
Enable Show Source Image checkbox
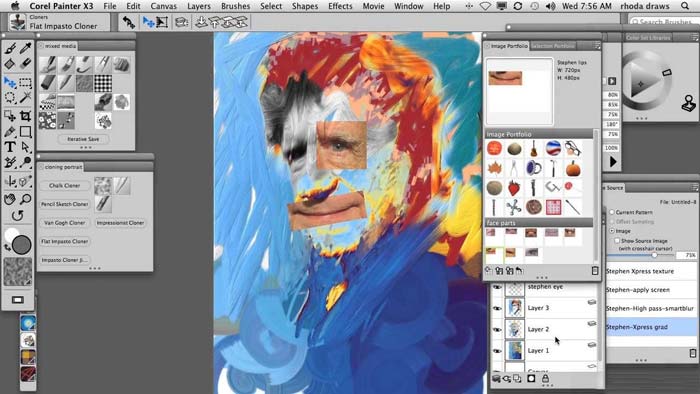coord(617,241)
